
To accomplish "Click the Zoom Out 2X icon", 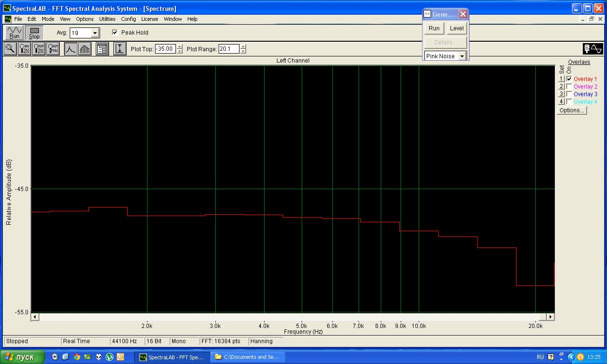I will (x=39, y=49).
